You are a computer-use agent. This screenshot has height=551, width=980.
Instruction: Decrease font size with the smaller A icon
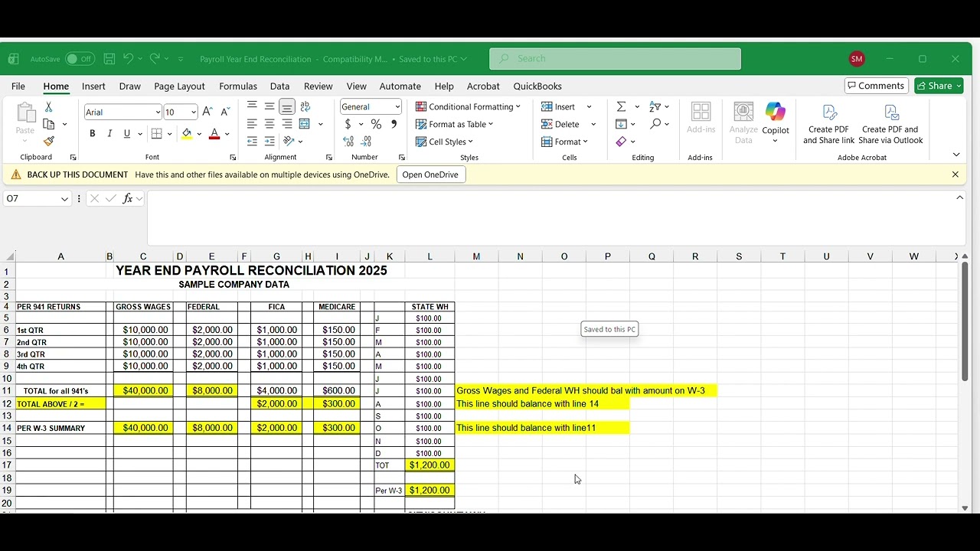[x=225, y=112]
